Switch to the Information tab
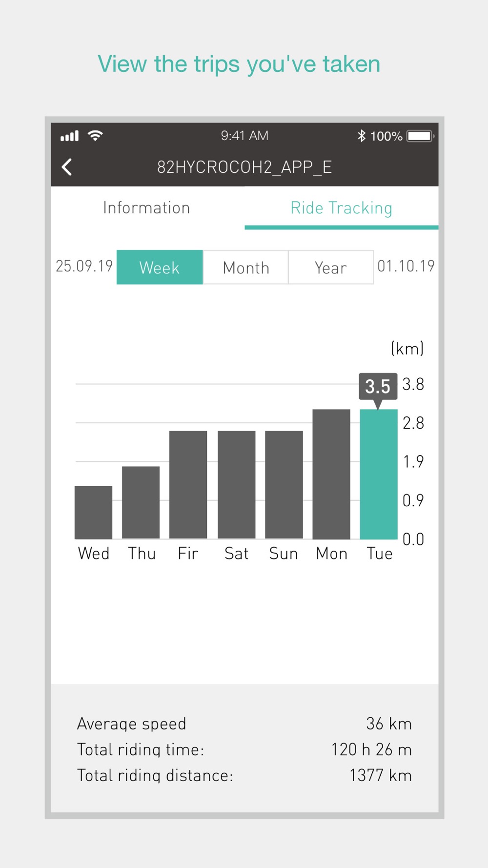 pos(147,208)
